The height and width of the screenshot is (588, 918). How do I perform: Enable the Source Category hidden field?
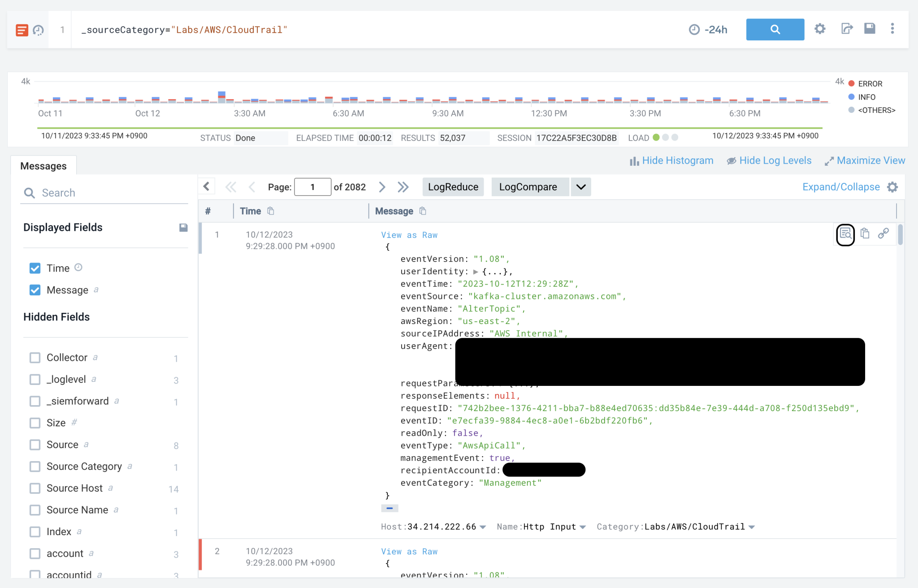[x=35, y=467]
